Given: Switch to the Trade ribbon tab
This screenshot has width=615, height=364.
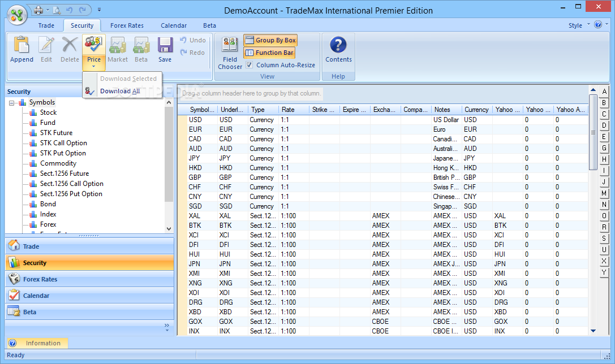Looking at the screenshot, I should 46,25.
